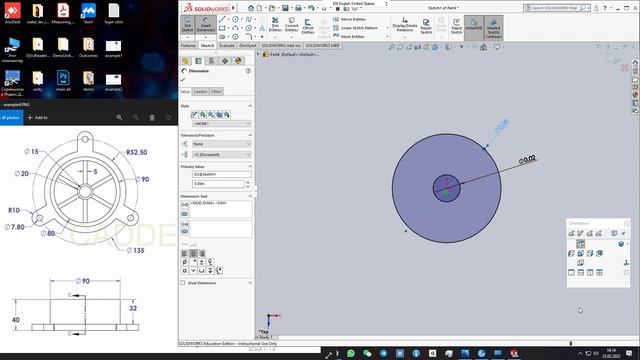The height and width of the screenshot is (360, 640).
Task: Open the SOLIDWORKS Add-Ins tab
Action: [281, 46]
